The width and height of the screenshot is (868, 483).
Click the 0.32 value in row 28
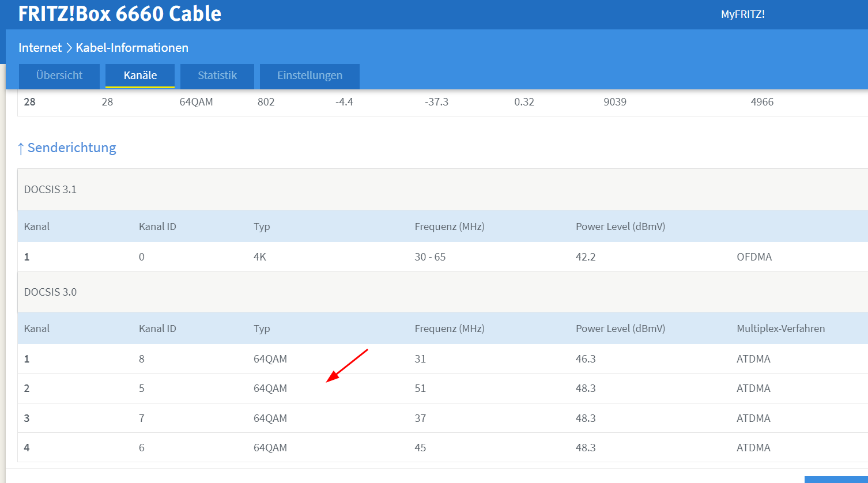(524, 102)
